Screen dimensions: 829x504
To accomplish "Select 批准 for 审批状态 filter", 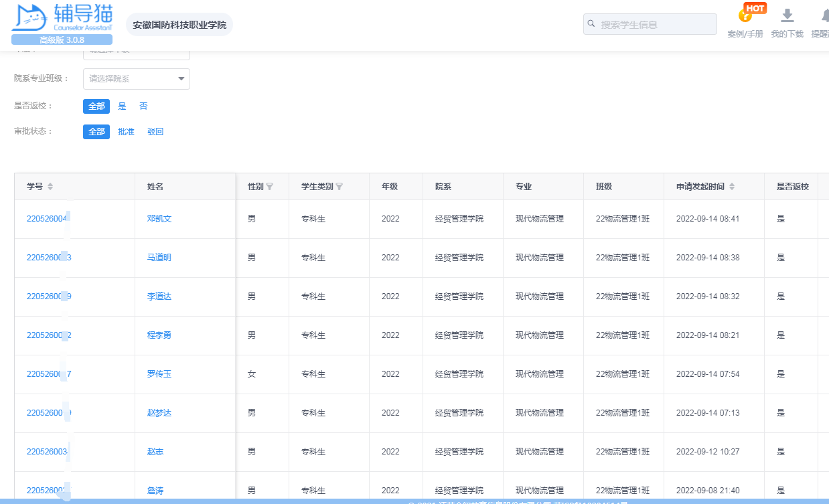I will point(126,132).
